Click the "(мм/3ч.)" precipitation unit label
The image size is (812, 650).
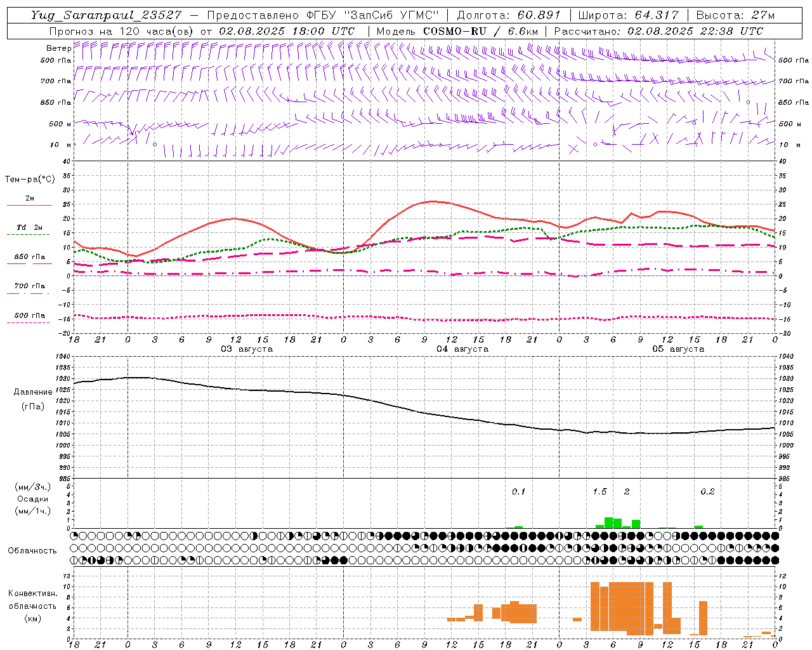click(x=33, y=487)
